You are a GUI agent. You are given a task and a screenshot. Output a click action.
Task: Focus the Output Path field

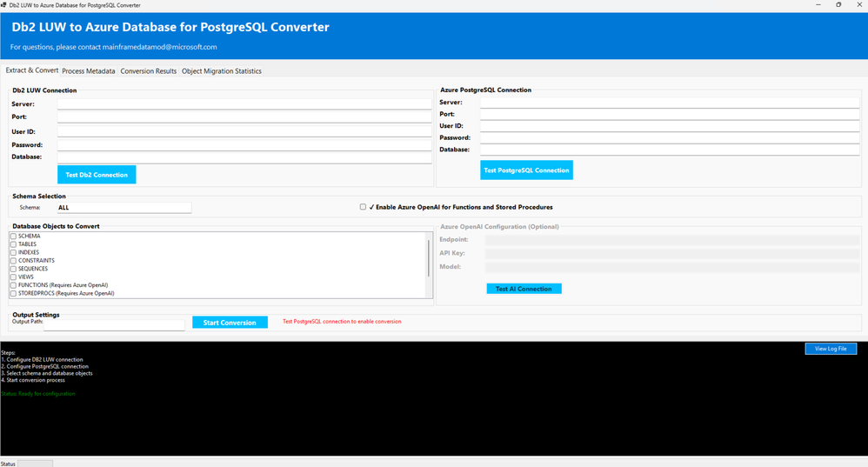(x=114, y=325)
